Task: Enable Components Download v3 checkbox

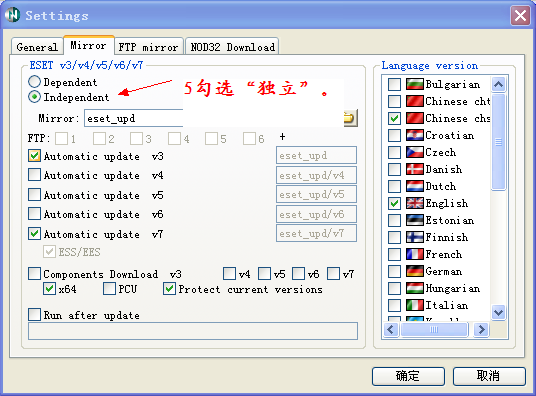Action: point(34,274)
